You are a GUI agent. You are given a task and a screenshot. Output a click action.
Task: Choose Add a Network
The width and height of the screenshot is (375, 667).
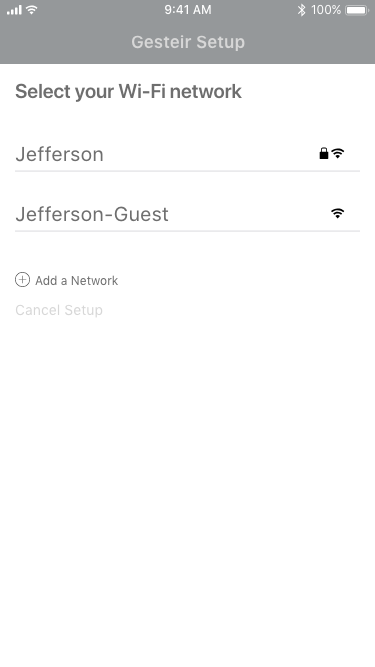67,280
